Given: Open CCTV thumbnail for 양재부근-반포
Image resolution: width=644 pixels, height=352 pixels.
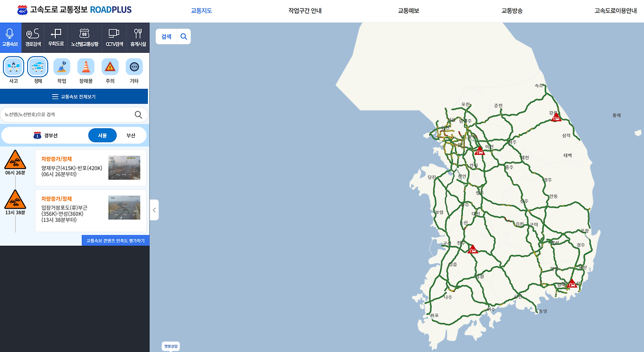Looking at the screenshot, I should (124, 167).
